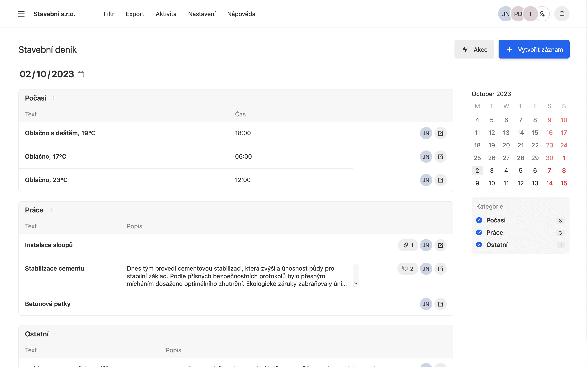Click Vytvořit záznam button
Viewport: 588px width, 367px height.
[534, 50]
